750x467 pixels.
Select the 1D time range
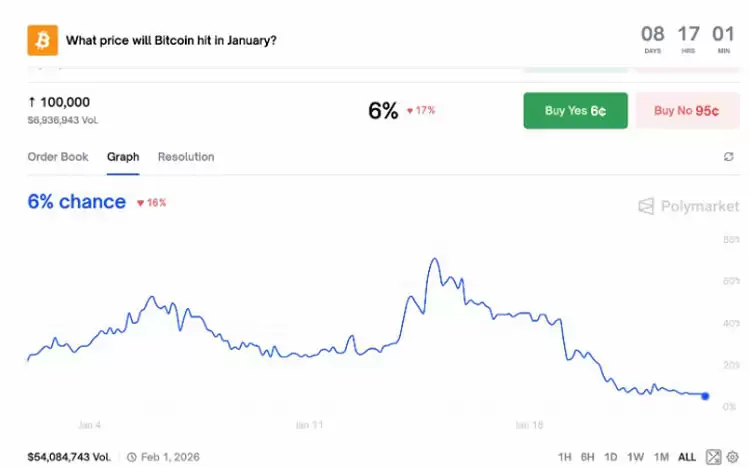(x=612, y=457)
